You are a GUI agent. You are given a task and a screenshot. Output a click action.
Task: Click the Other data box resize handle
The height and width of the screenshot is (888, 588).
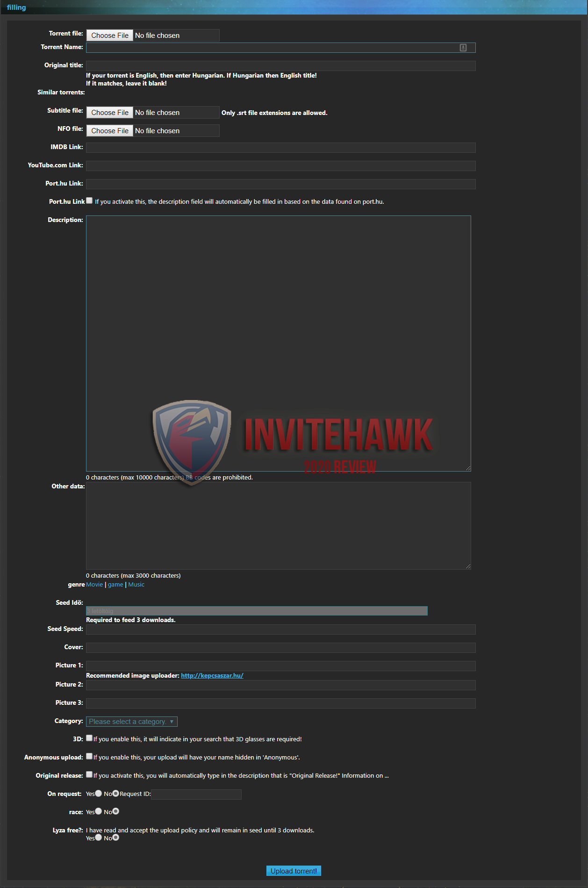click(x=468, y=566)
